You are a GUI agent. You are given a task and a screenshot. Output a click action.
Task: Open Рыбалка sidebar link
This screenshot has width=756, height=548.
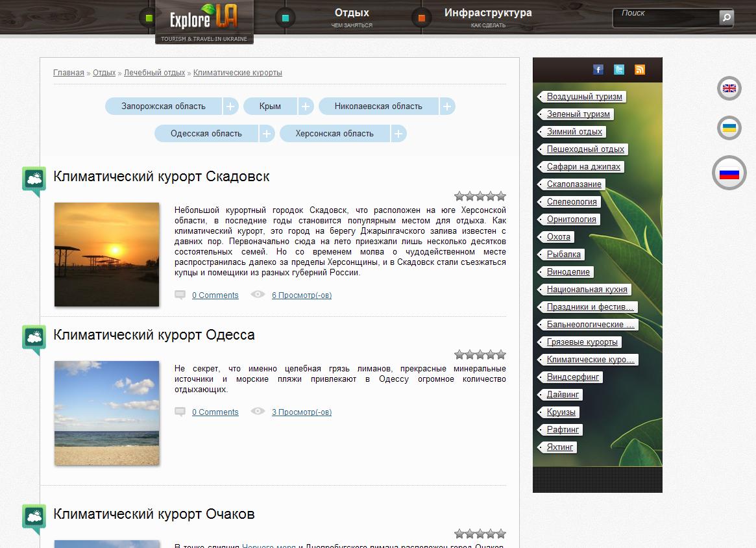[564, 255]
